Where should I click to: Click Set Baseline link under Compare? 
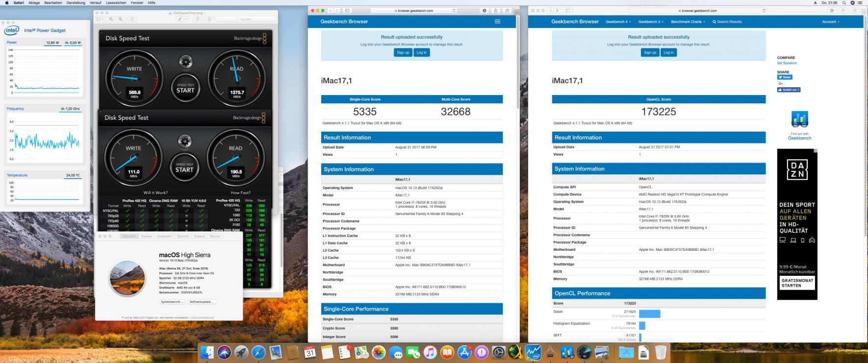(x=787, y=63)
